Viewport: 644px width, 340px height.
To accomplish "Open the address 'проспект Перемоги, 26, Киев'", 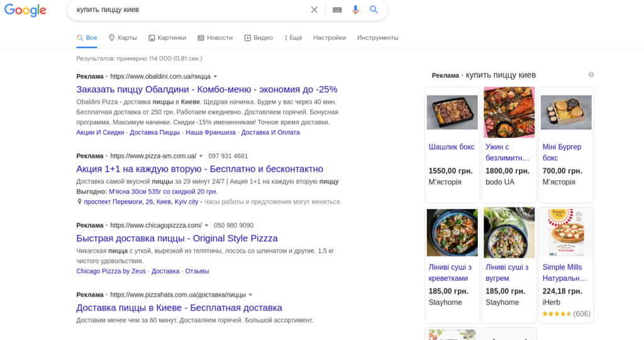I will (141, 202).
